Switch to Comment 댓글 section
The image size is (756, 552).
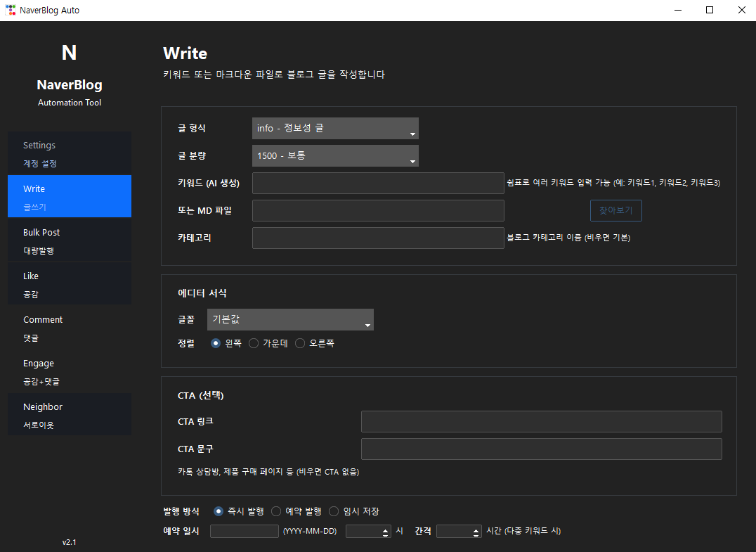tap(70, 328)
